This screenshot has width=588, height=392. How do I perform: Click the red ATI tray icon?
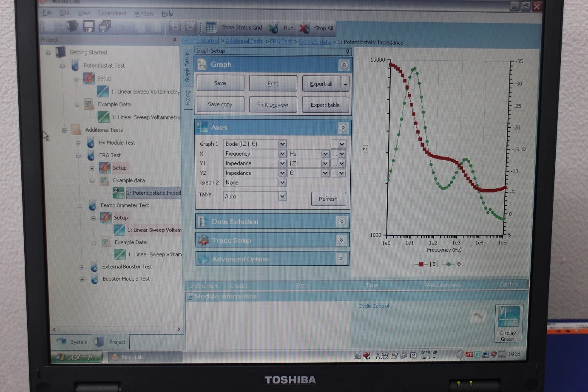click(469, 354)
